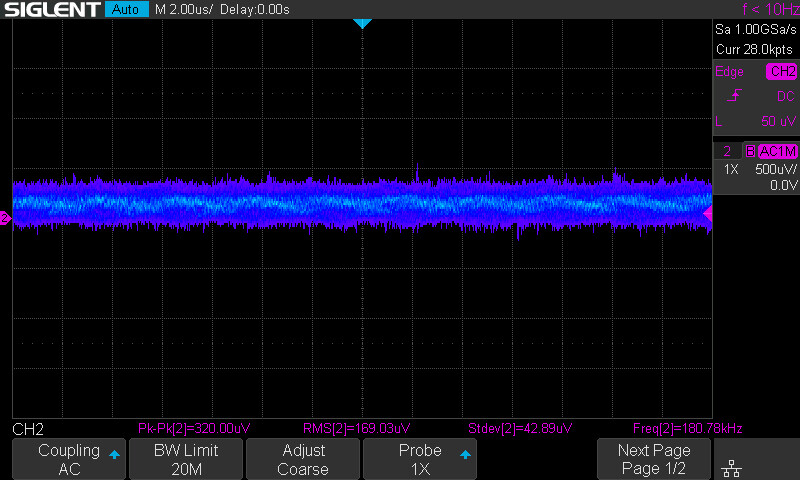Click the AC1M coupling impedance badge
The width and height of the screenshot is (800, 480).
click(x=778, y=151)
